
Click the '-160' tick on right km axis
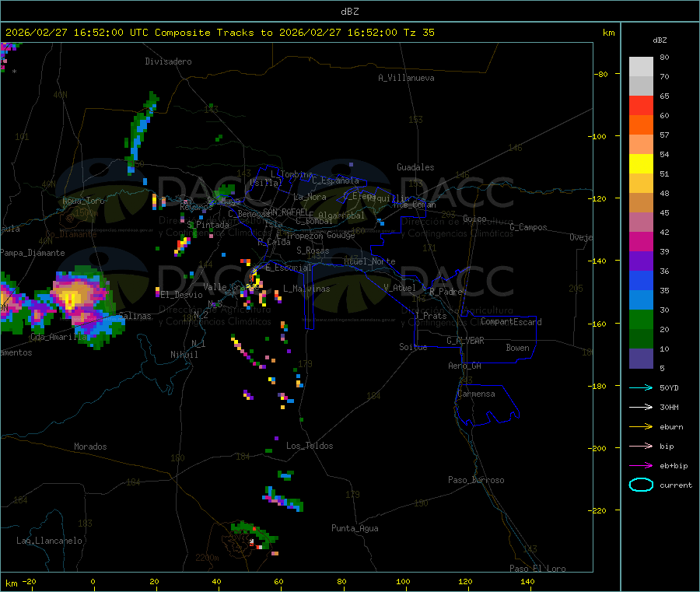pyautogui.click(x=598, y=324)
